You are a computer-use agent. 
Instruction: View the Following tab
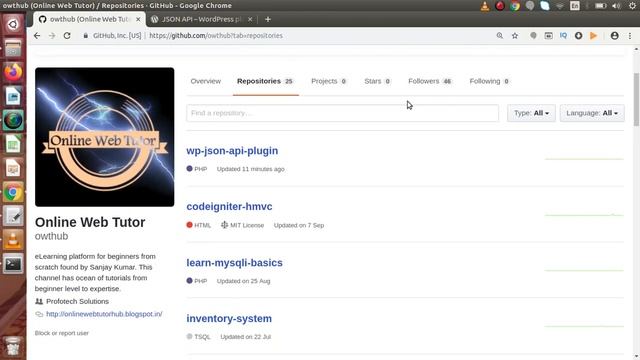[489, 81]
